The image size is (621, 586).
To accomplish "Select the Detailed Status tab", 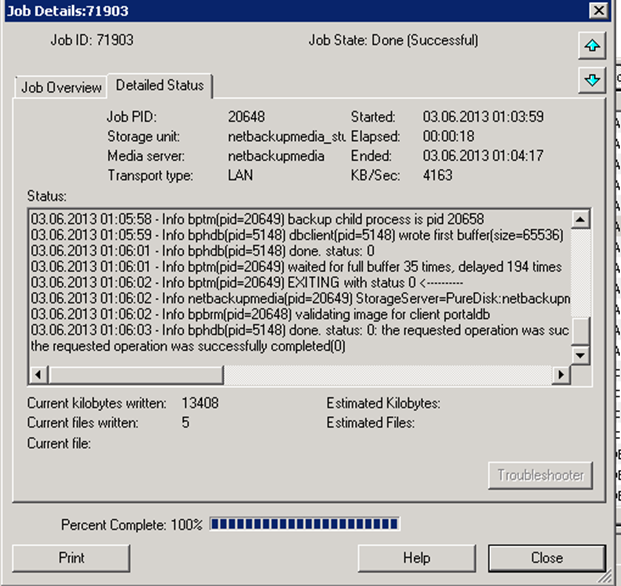I will click(160, 85).
